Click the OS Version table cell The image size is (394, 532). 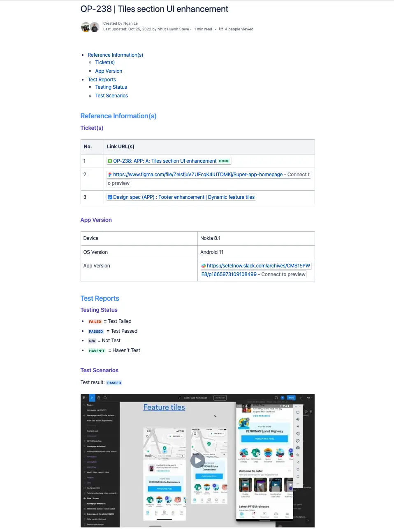139,252
